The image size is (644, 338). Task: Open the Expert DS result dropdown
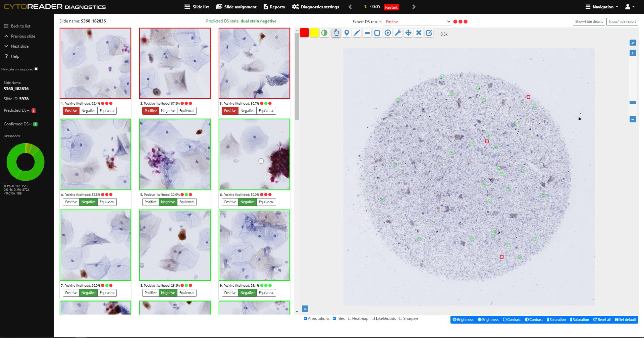click(417, 21)
